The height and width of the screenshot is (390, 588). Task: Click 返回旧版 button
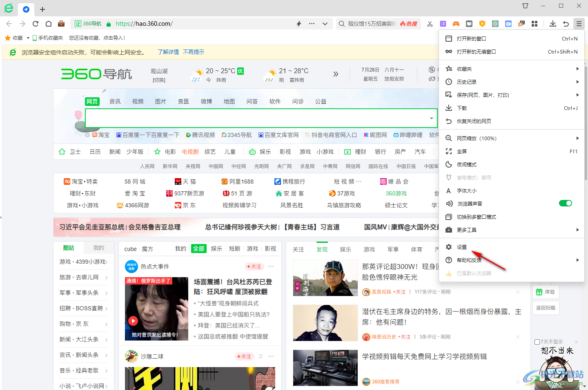[x=546, y=308]
